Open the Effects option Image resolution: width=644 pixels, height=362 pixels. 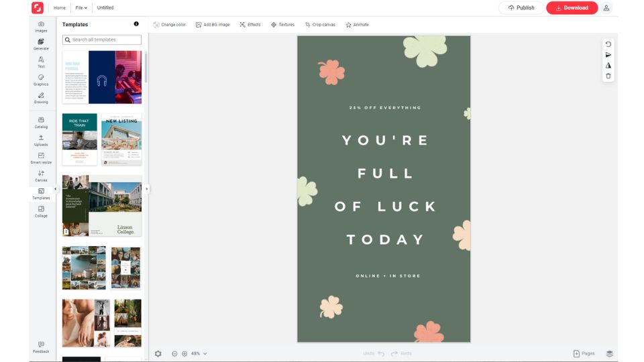(250, 25)
